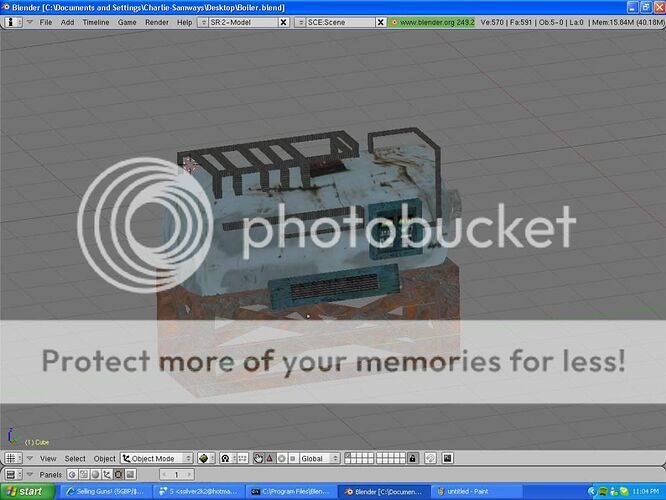Open the Game menu
Image resolution: width=666 pixels, height=500 pixels.
pyautogui.click(x=127, y=22)
